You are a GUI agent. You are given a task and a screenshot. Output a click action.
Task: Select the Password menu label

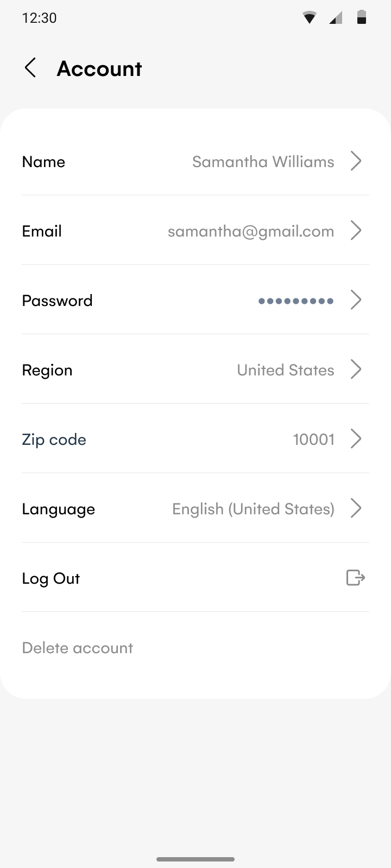tap(57, 301)
